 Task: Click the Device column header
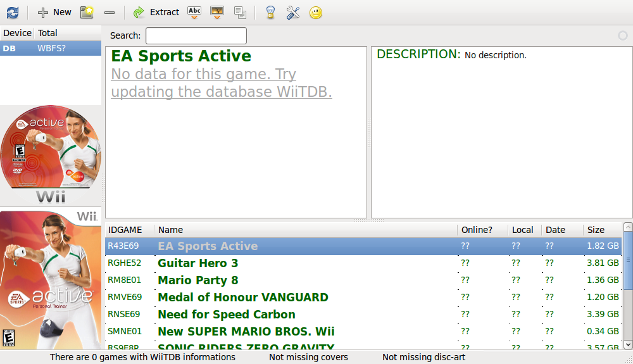17,33
